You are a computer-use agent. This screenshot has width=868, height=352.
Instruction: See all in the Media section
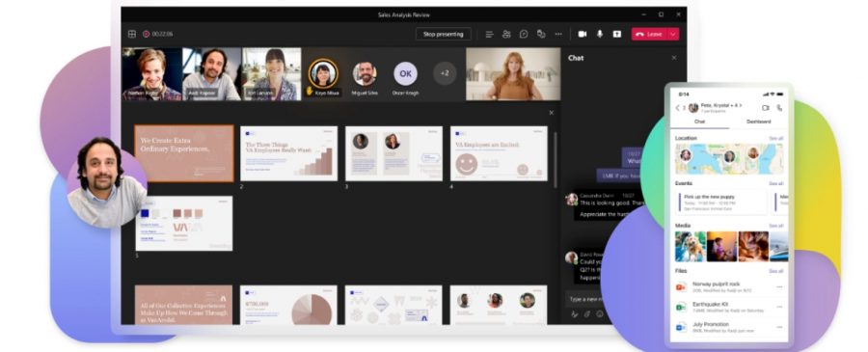pos(775,226)
